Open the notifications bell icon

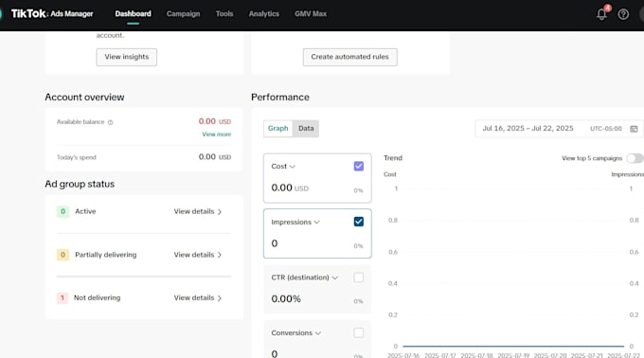pyautogui.click(x=601, y=14)
